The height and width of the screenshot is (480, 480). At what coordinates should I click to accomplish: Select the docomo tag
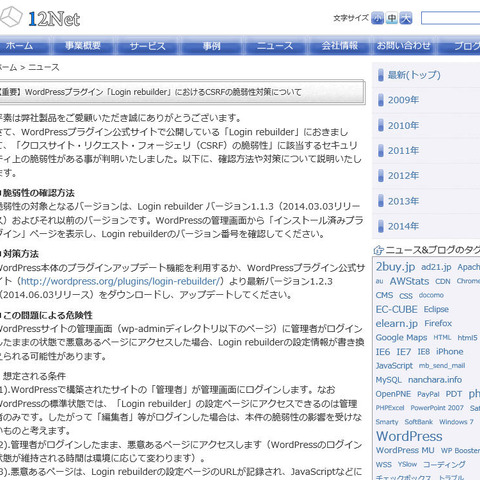(431, 295)
